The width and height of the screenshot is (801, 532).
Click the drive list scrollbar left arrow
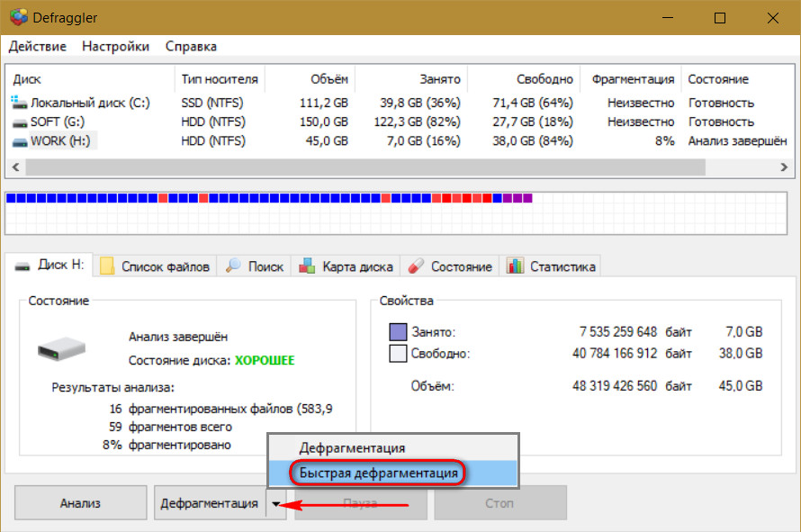coord(16,167)
